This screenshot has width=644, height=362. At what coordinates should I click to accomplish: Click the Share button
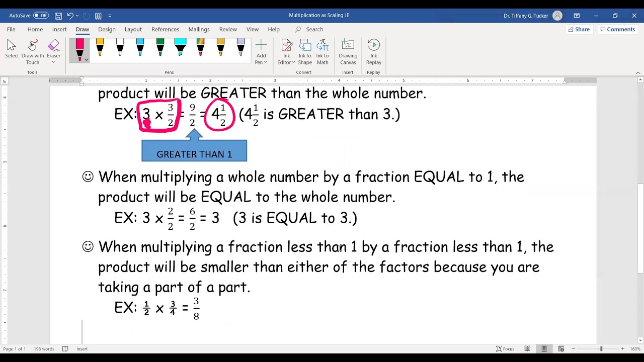point(579,29)
